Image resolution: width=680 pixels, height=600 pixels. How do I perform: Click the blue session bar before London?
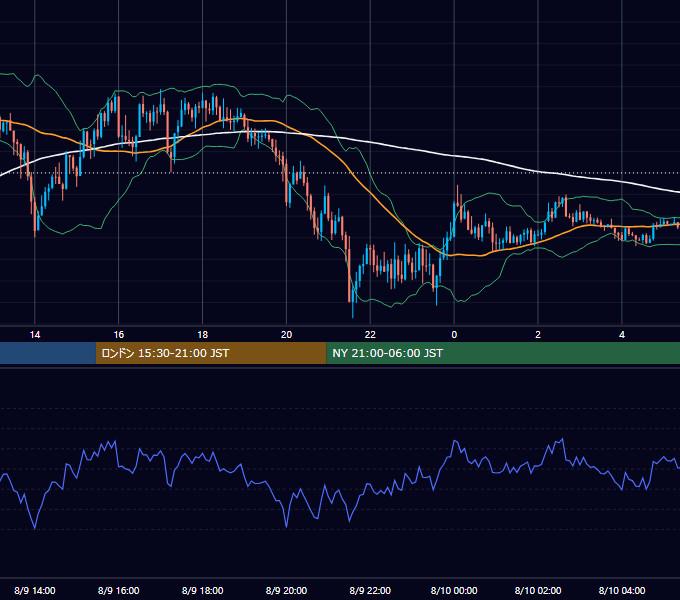tap(48, 353)
